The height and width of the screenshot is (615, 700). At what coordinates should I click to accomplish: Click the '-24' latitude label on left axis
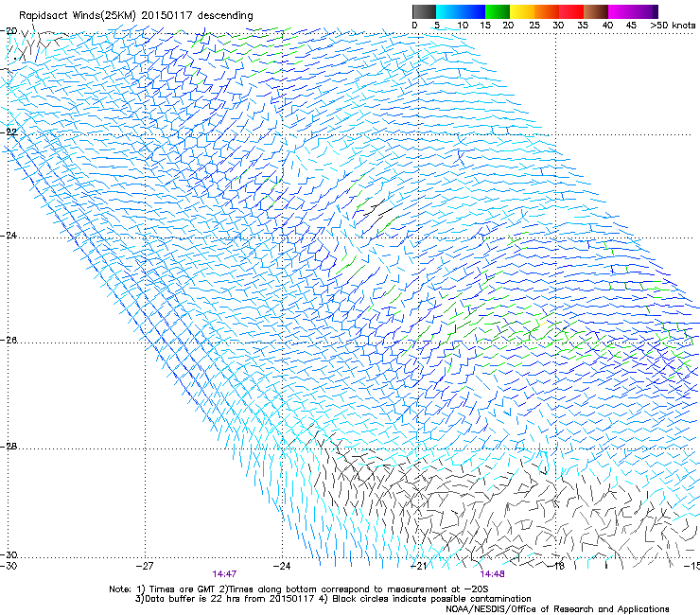(9, 235)
